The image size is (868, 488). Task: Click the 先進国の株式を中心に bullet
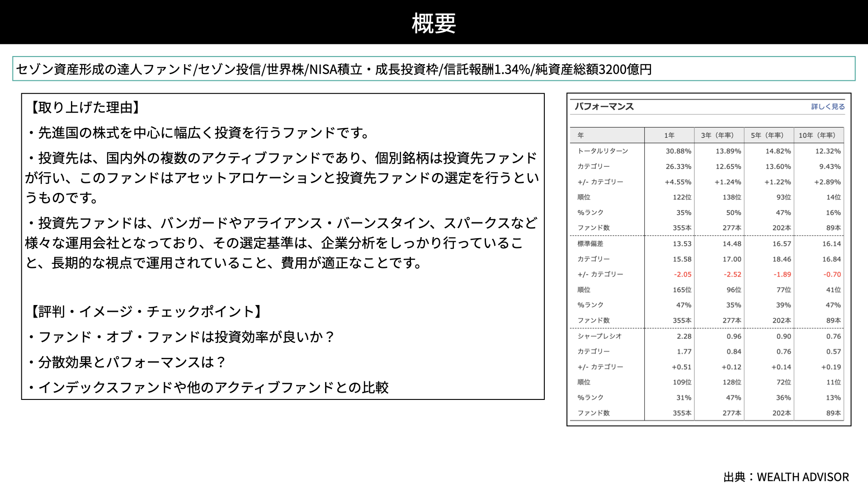click(x=199, y=133)
